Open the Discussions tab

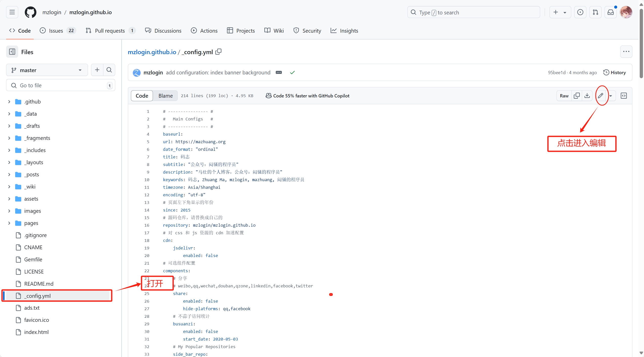point(163,31)
